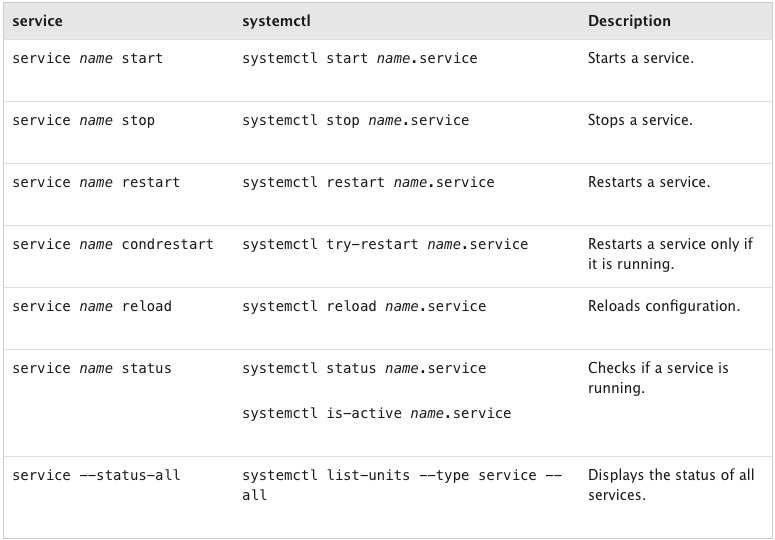775x540 pixels.
Task: Click the "service" column header
Action: [37, 21]
